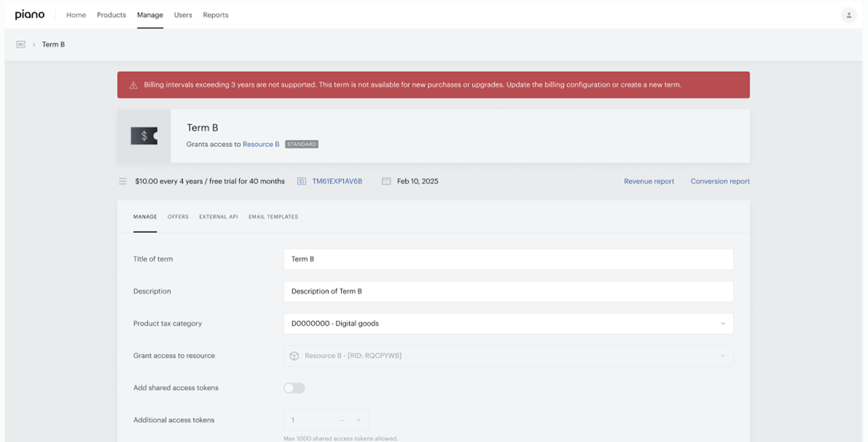Viewport: 868px width, 442px height.
Task: Increase additional access tokens with plus
Action: 359,420
